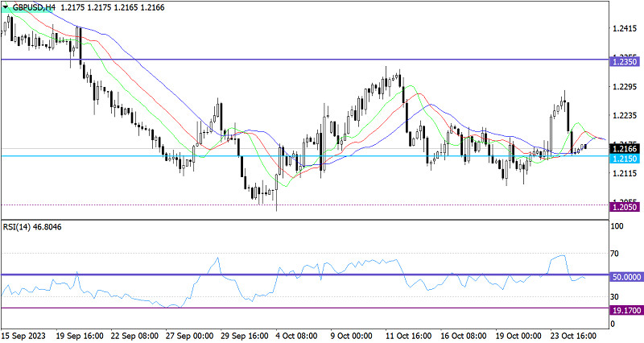Select the 19.1700 RSI level label
This screenshot has width=644, height=343.
pyautogui.click(x=625, y=308)
